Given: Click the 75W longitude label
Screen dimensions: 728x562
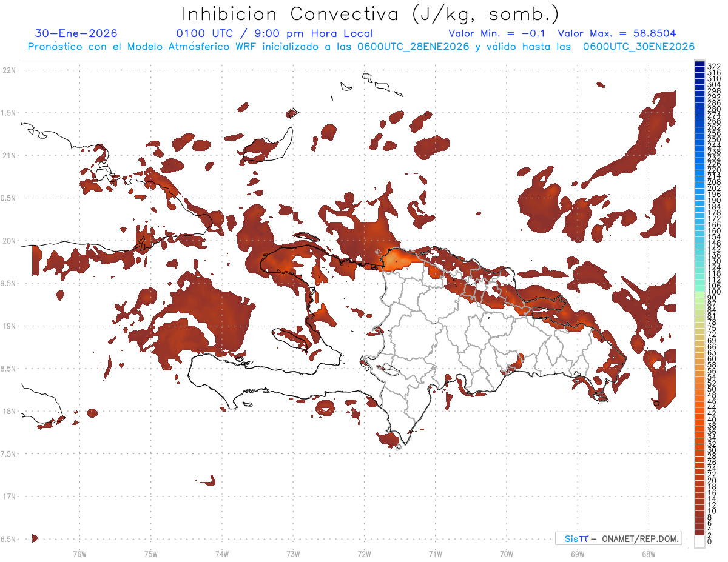Looking at the screenshot, I should [150, 554].
